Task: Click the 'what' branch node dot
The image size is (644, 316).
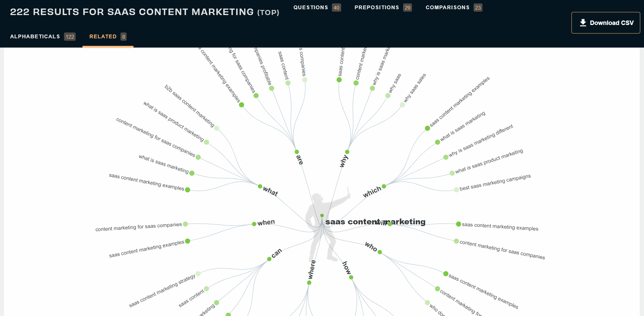Action: coord(260,186)
